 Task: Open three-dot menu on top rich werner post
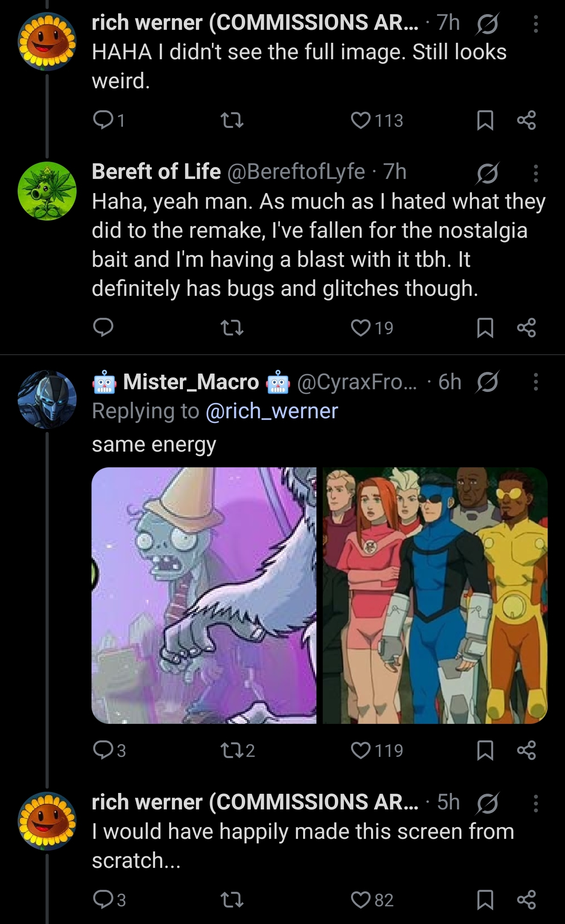536,24
